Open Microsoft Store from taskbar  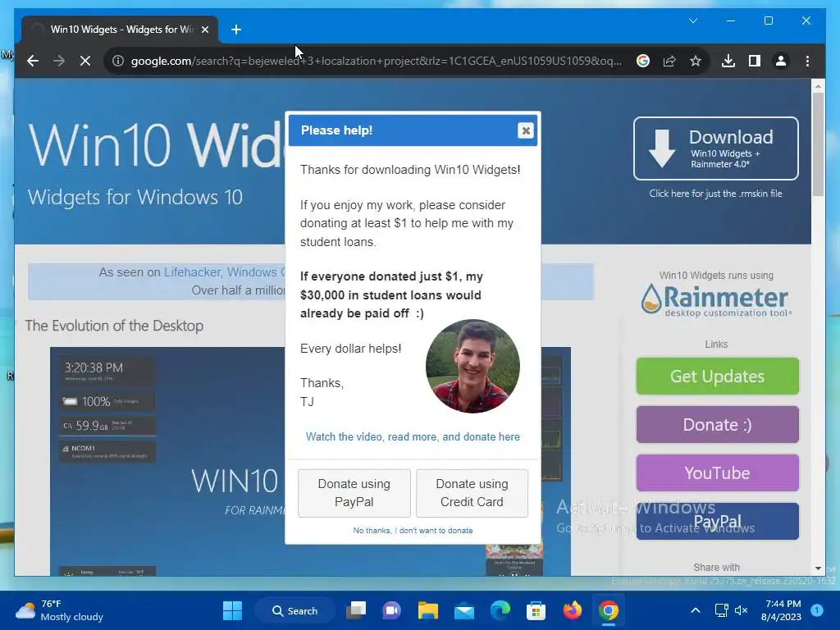tap(536, 610)
